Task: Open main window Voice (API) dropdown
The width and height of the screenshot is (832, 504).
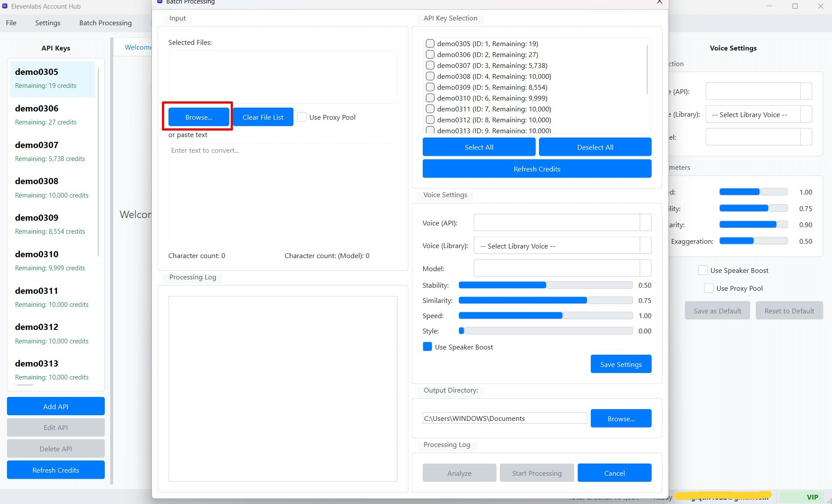Action: 759,91
